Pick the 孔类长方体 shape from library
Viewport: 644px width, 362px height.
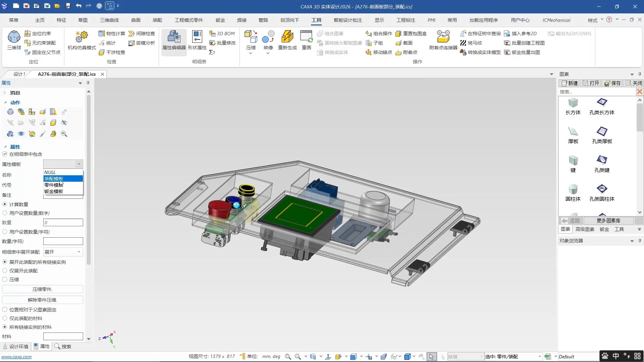coord(602,103)
